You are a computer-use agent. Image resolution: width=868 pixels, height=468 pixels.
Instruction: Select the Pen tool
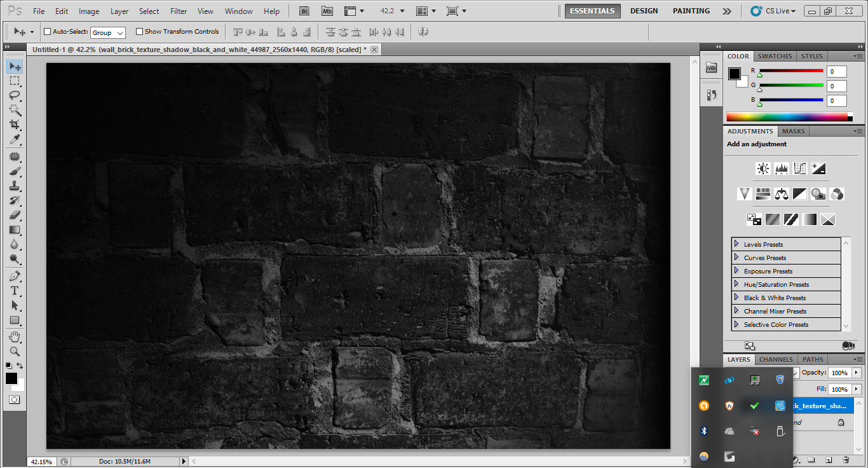[15, 276]
